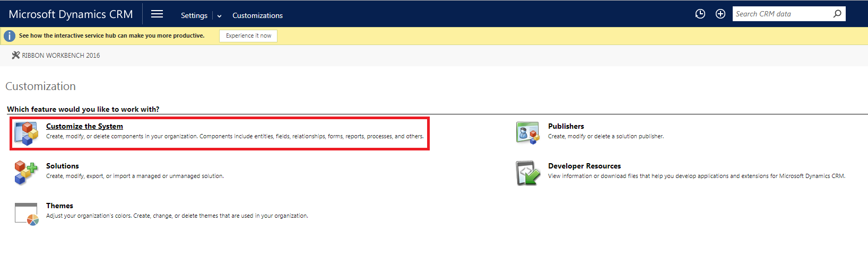Click the quick create plus icon
The height and width of the screenshot is (267, 868).
(x=721, y=14)
